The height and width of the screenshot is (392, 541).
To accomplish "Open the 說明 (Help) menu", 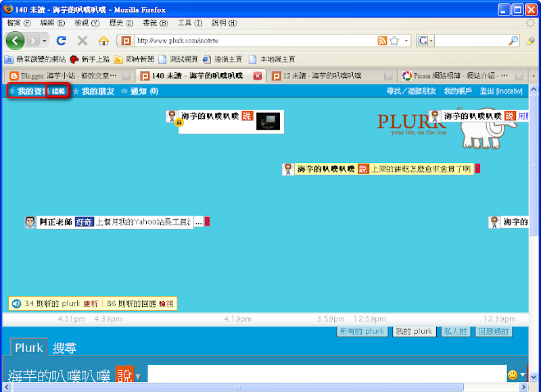I will coord(225,23).
